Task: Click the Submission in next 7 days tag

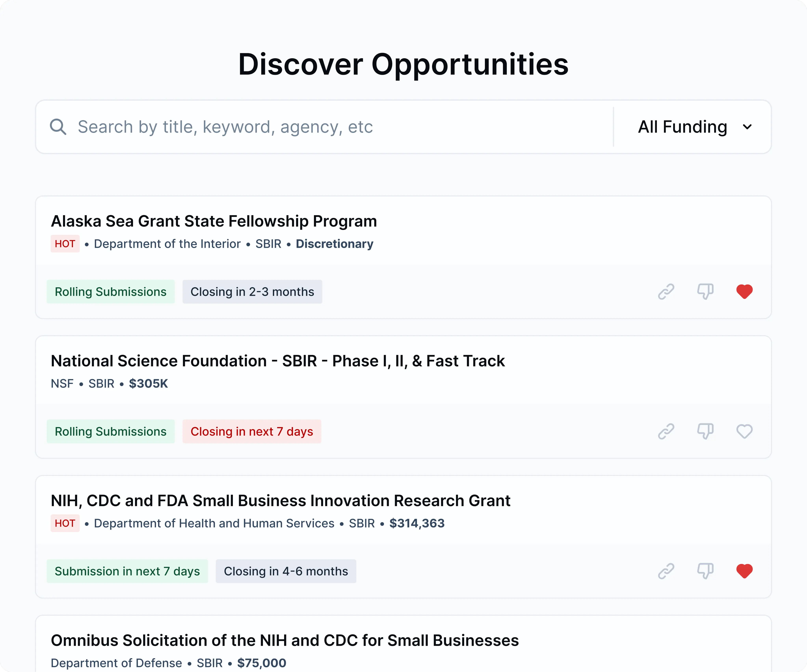Action: (x=127, y=571)
